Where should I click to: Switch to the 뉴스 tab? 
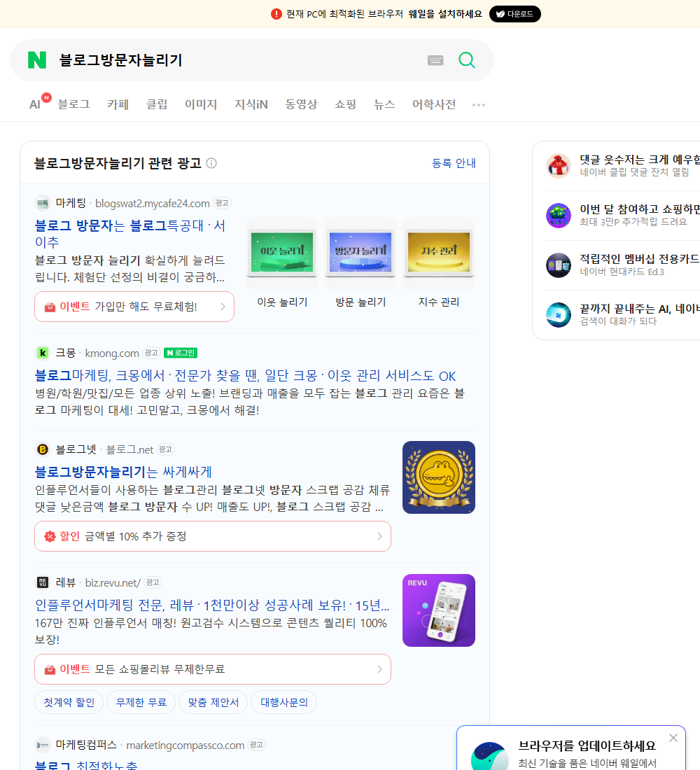[384, 104]
